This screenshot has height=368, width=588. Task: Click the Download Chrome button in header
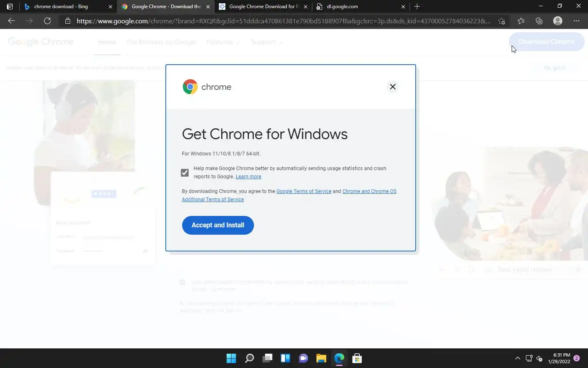click(546, 42)
